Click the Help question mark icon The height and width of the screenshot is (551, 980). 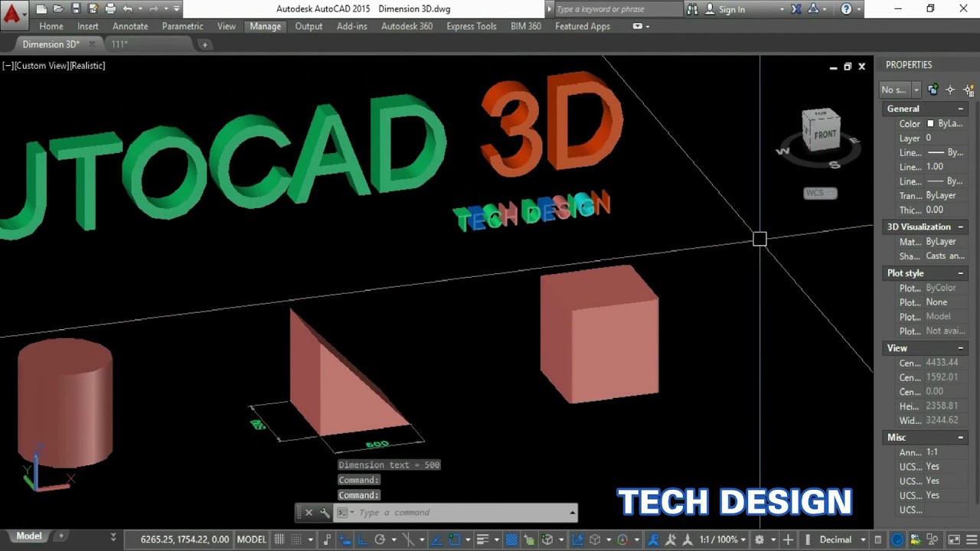click(846, 9)
